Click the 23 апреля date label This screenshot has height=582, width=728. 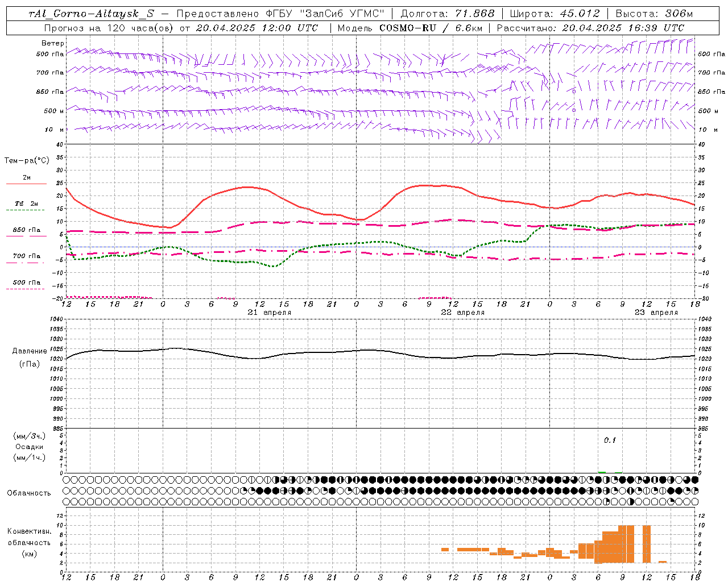(x=656, y=313)
